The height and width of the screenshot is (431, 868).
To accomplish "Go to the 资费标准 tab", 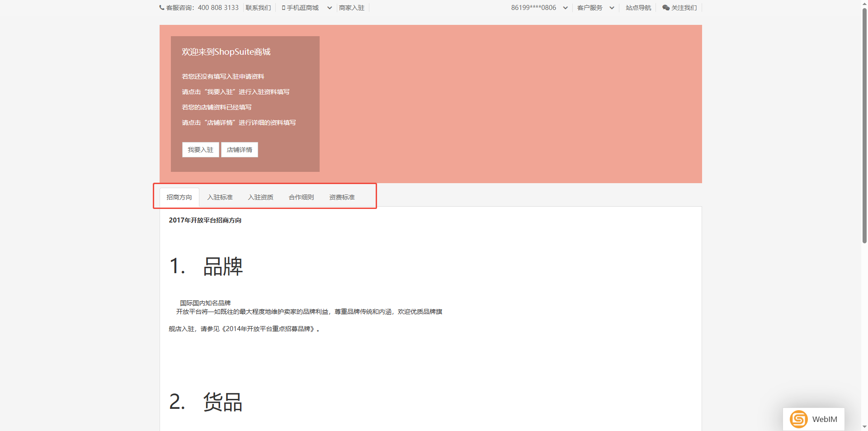I will (x=342, y=197).
